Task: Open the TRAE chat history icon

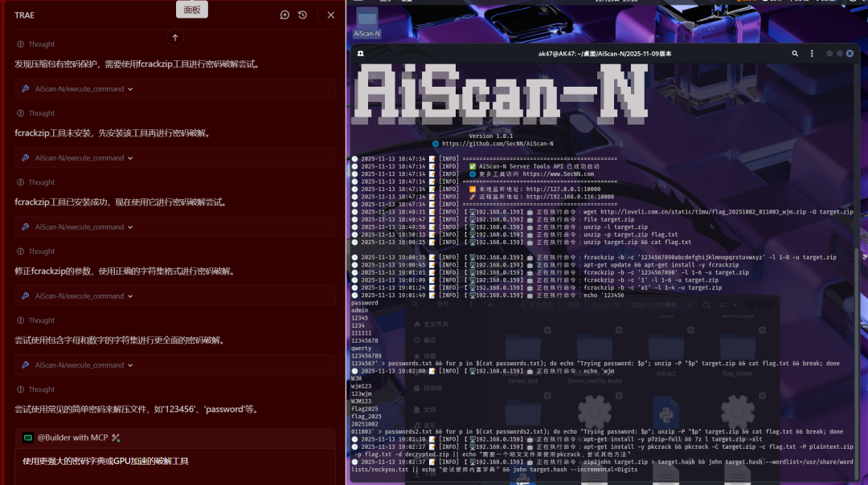Action: click(x=302, y=15)
